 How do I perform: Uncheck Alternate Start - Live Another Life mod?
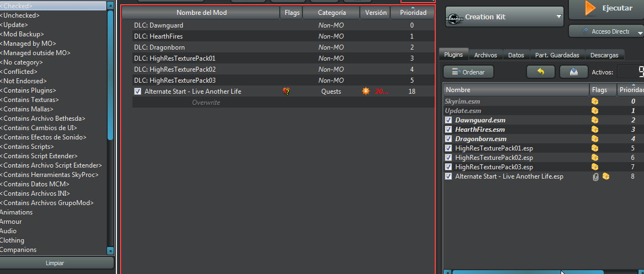[137, 92]
